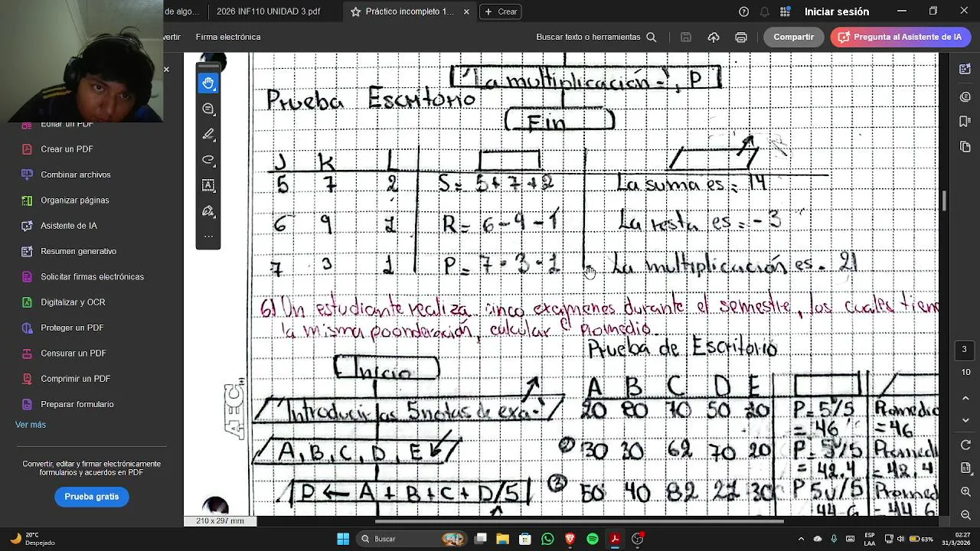Click the vertical scrollbar of the document

943,201
